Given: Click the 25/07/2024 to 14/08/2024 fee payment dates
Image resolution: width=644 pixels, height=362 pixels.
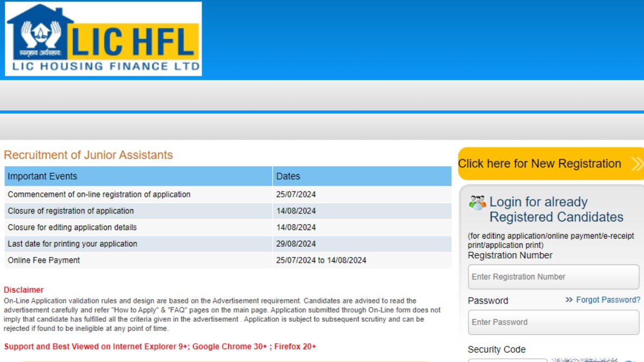Looking at the screenshot, I should (x=321, y=260).
